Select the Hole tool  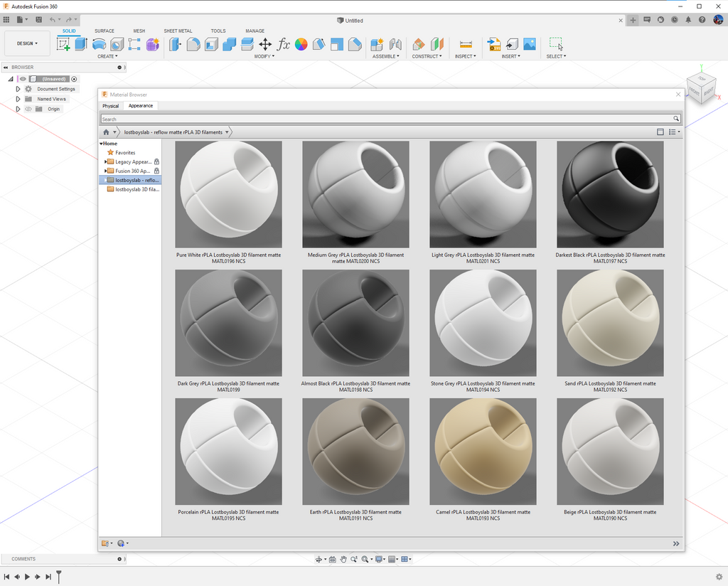[117, 44]
